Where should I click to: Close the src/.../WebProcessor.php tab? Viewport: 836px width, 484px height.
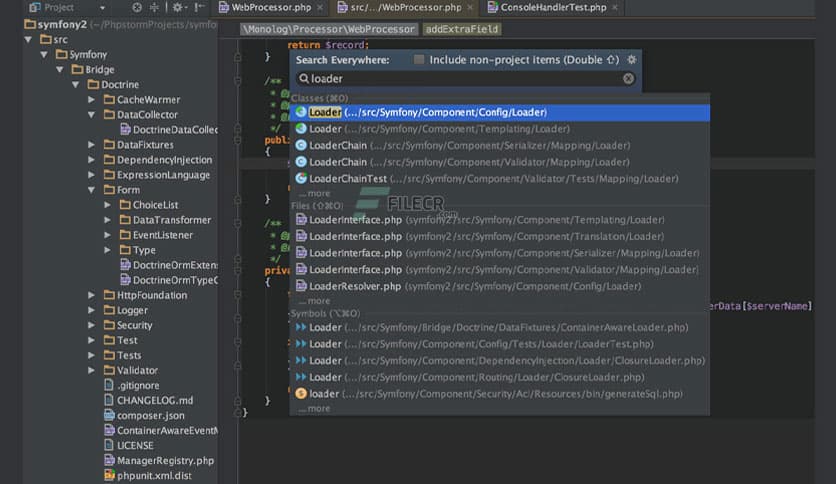pyautogui.click(x=470, y=7)
